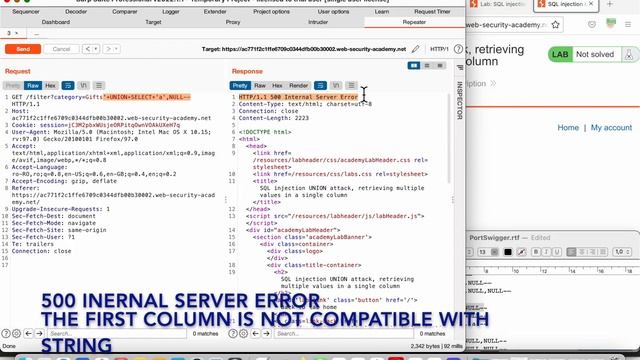Open the Response search settings gear

point(243,333)
